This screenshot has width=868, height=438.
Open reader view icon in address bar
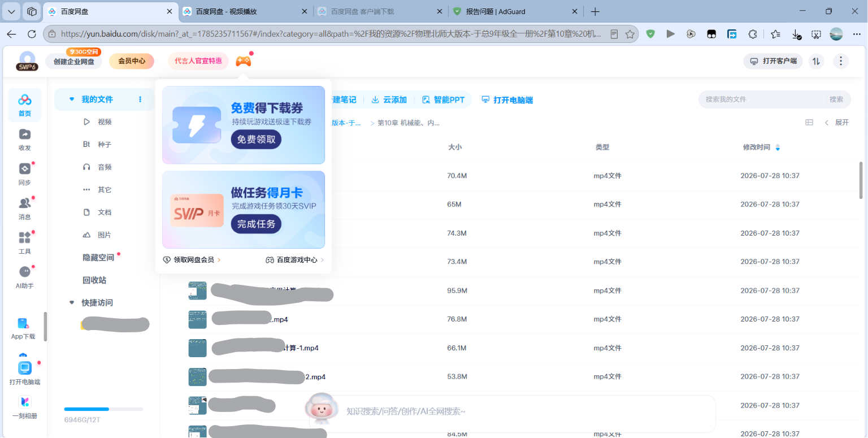point(614,34)
